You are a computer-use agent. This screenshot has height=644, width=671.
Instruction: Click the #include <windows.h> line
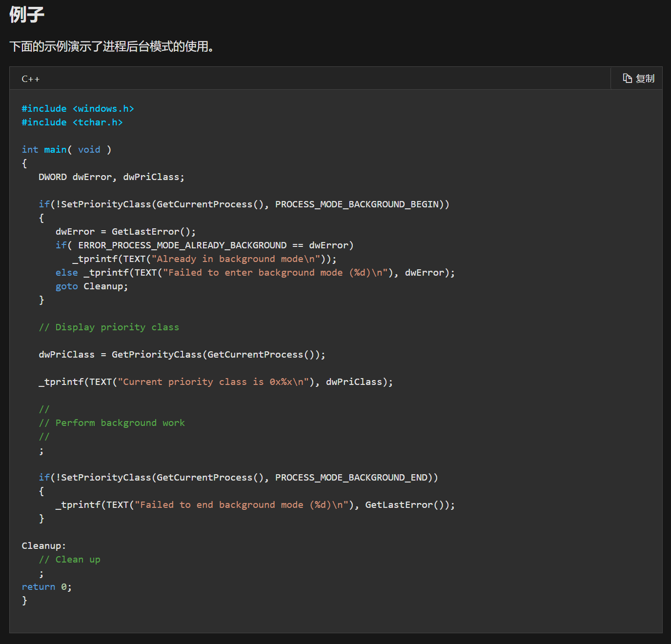click(x=78, y=109)
